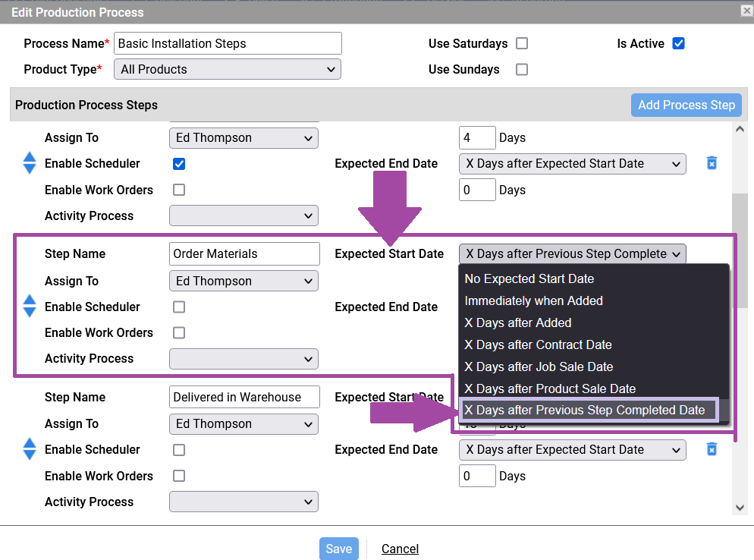Choose X Days after Job Sale Date
The width and height of the screenshot is (754, 560).
click(x=594, y=367)
